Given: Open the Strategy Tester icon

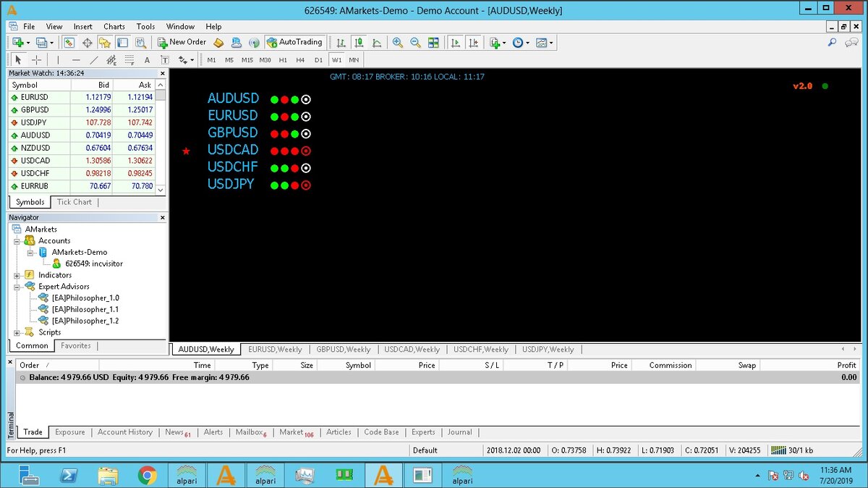Looking at the screenshot, I should pyautogui.click(x=140, y=43).
